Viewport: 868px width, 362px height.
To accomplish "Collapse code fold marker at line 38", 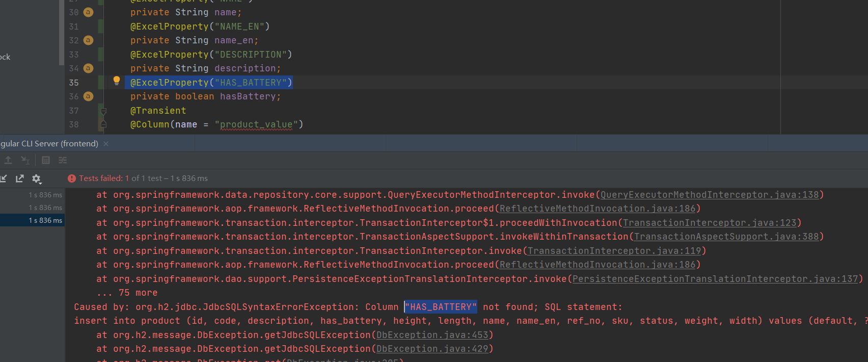I will click(103, 124).
